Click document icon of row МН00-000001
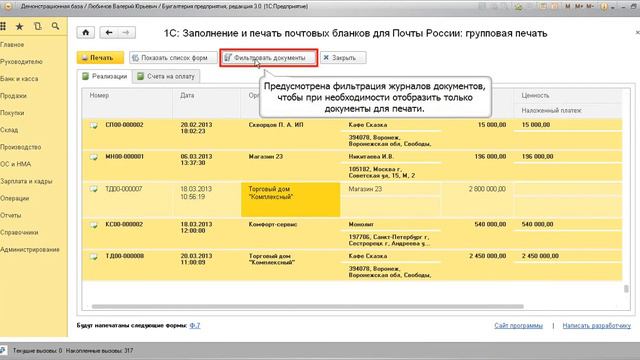640x360 pixels. click(94, 157)
